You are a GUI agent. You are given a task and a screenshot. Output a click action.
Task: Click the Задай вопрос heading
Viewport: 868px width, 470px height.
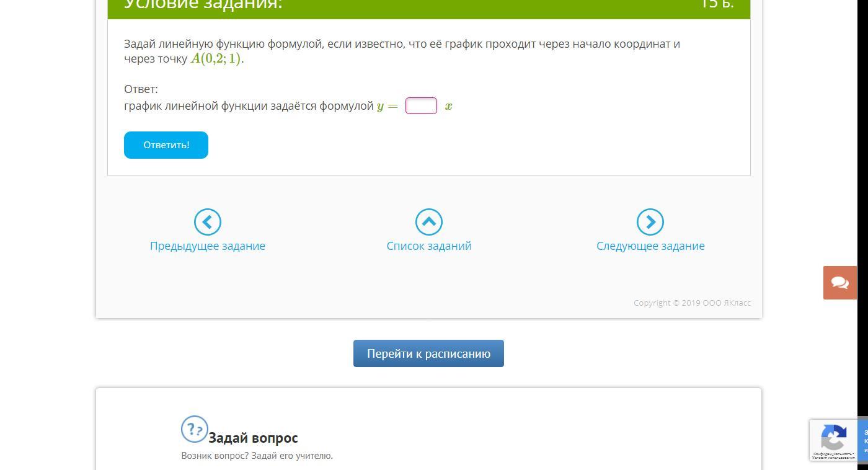point(253,438)
